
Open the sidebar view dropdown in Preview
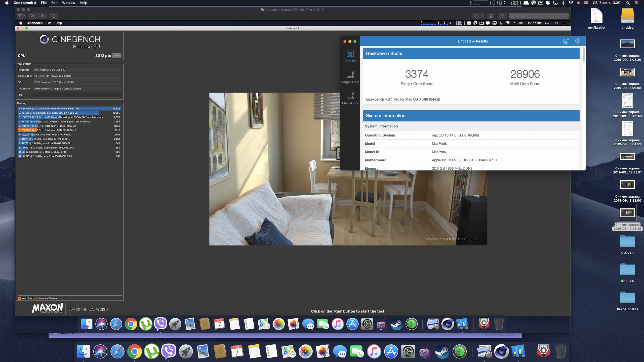(21, 16)
